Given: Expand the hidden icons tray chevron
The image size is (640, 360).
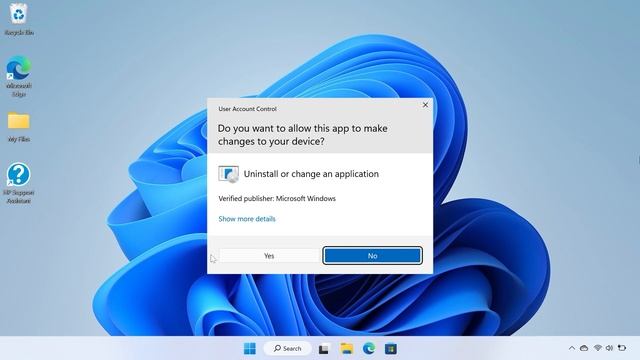Looking at the screenshot, I should tap(572, 348).
